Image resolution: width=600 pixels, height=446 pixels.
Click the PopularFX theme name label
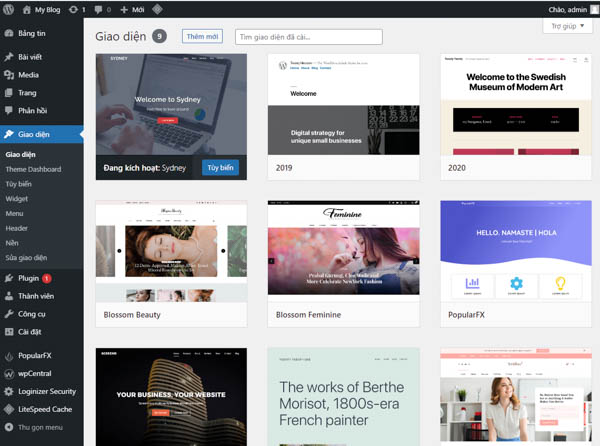466,315
